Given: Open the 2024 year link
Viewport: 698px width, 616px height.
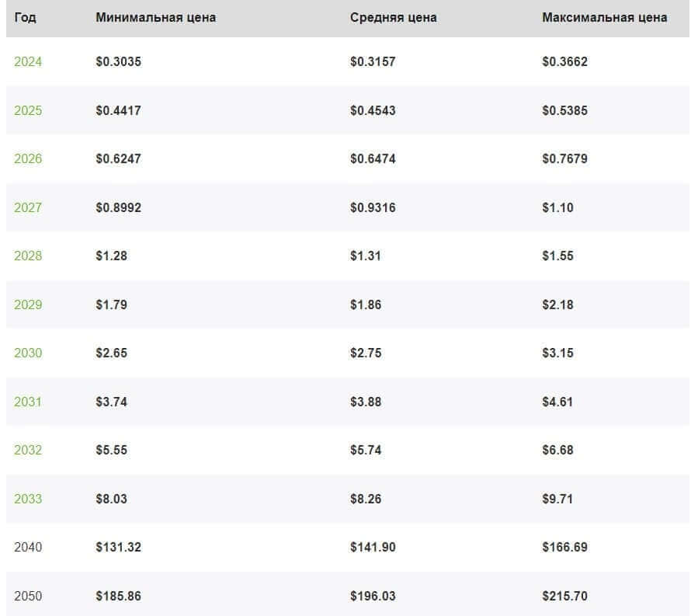Looking at the screenshot, I should point(28,61).
